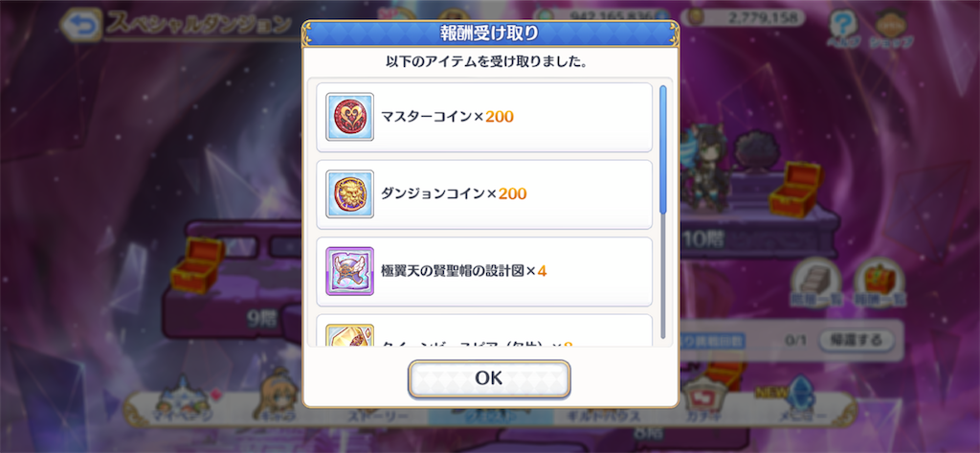This screenshot has width=980, height=453.
Task: Select the Master Coin reward icon
Action: (x=350, y=117)
